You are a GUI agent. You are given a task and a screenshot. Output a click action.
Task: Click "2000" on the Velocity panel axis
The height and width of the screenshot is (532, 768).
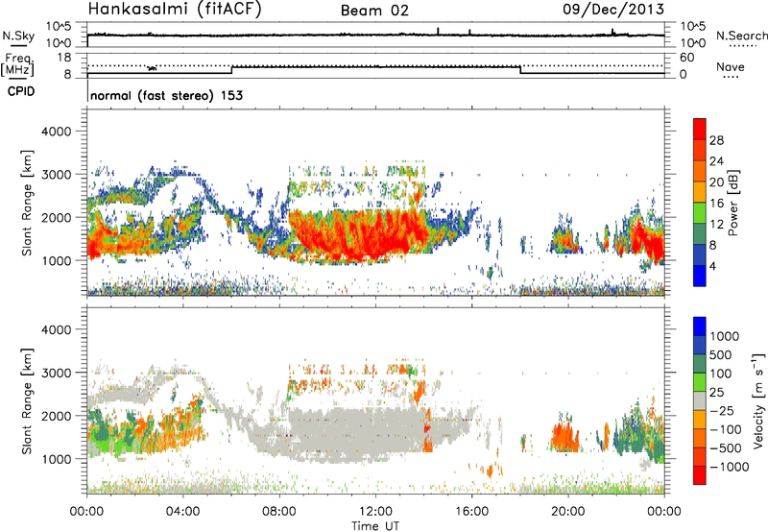click(x=56, y=416)
